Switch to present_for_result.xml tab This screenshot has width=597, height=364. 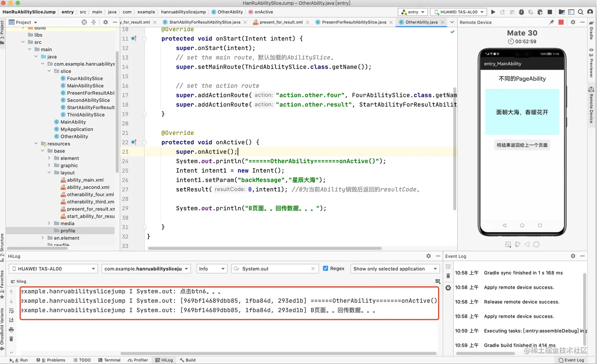tap(281, 22)
